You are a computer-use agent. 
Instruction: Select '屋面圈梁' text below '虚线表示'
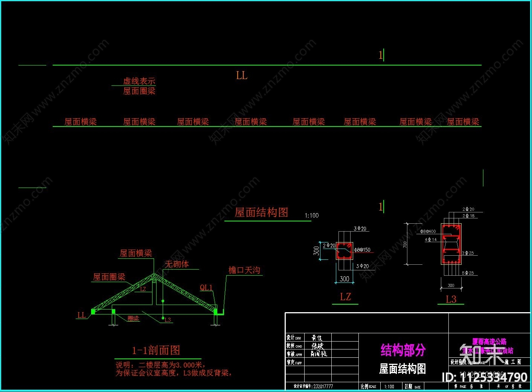pos(139,91)
